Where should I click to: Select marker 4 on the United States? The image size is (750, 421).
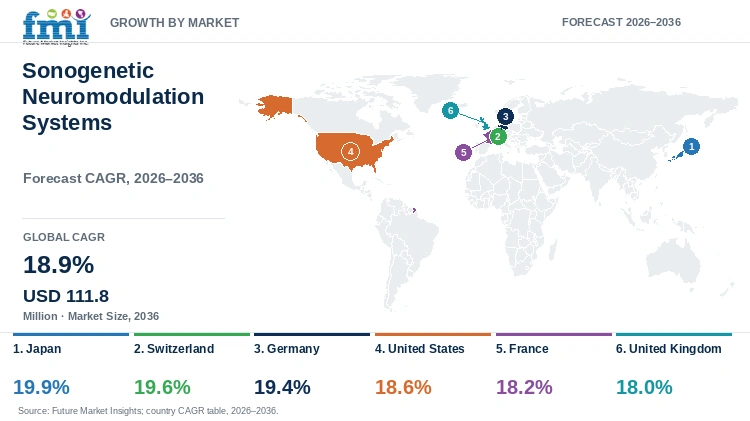(350, 152)
